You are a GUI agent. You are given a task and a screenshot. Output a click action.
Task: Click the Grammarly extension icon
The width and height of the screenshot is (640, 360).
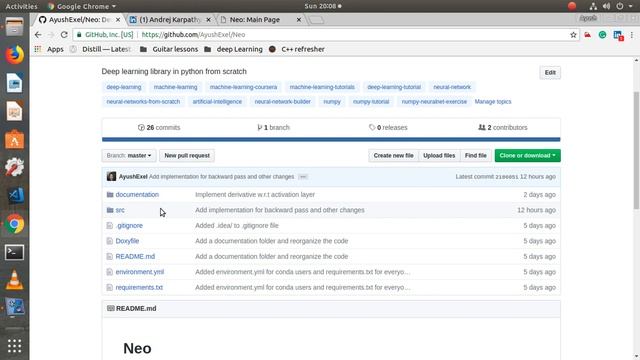pos(602,35)
